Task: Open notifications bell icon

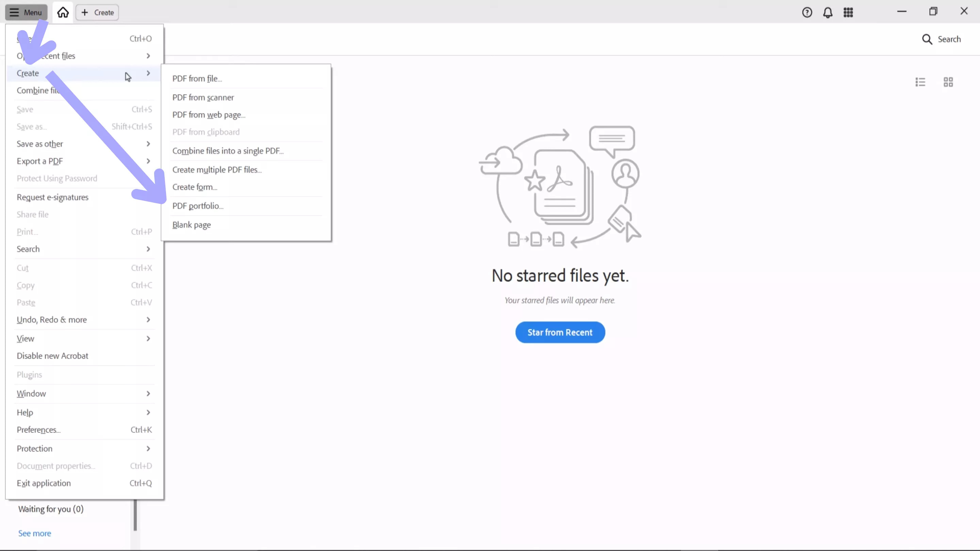Action: [828, 13]
